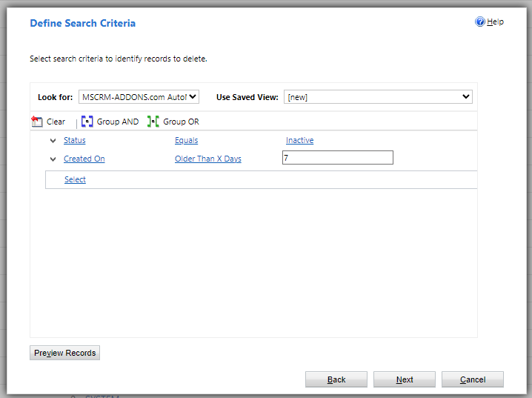
Task: Click the Select link to add criteria
Action: point(75,179)
